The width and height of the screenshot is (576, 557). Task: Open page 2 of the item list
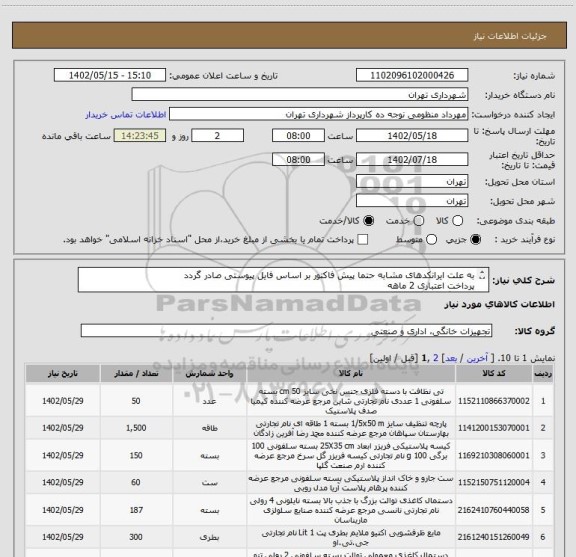click(x=436, y=358)
